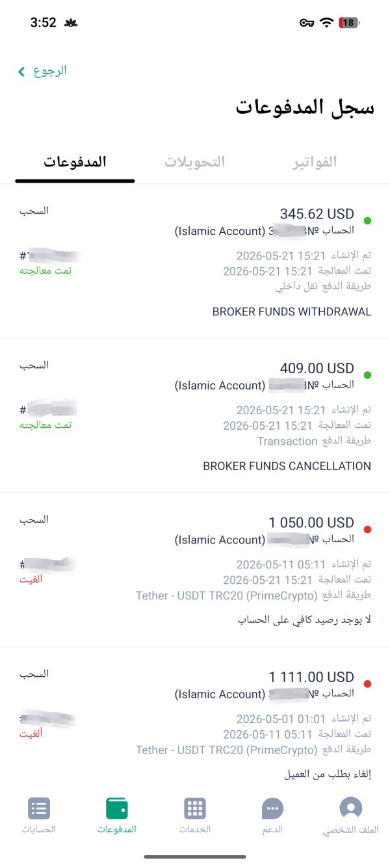
Task: Tap the battery indicator in status bar
Action: 349,23
